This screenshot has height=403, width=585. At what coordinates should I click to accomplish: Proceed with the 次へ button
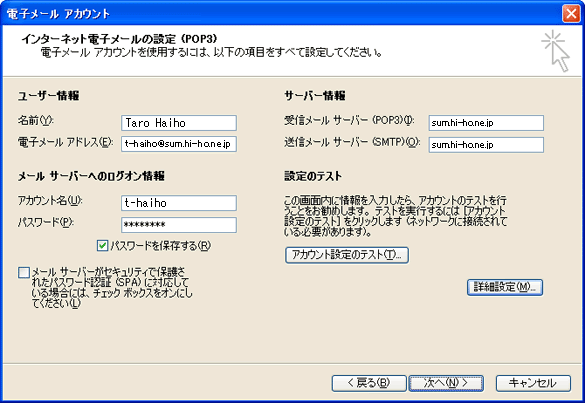[x=446, y=383]
